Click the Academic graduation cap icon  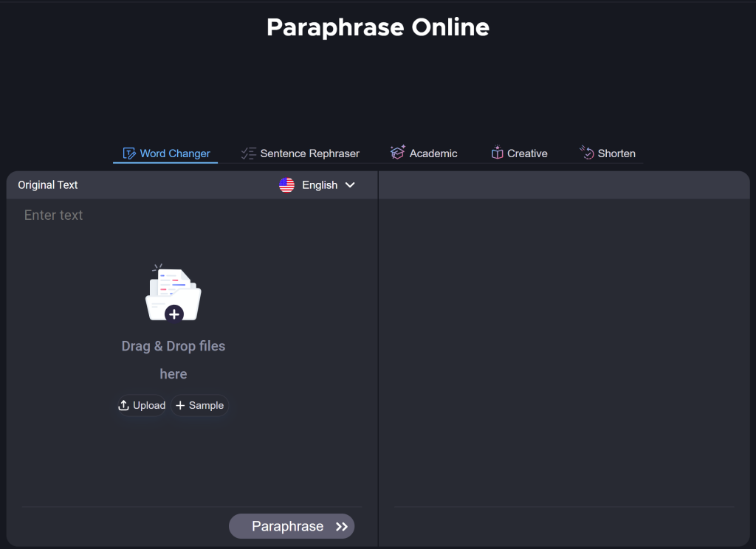397,152
